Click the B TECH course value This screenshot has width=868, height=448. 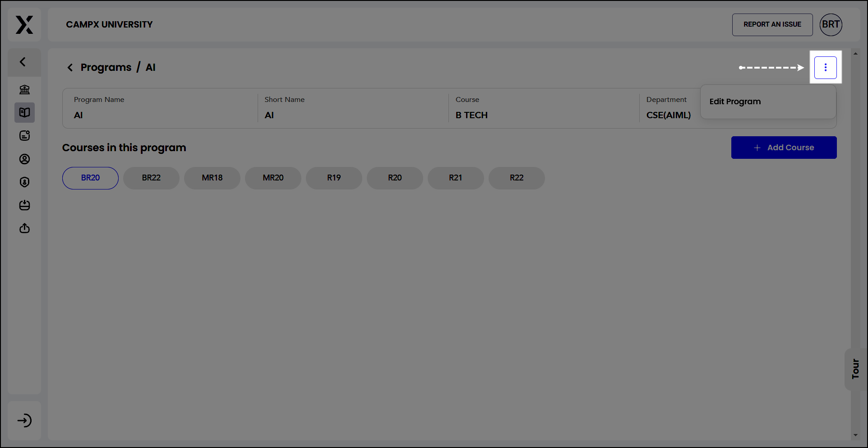(471, 115)
